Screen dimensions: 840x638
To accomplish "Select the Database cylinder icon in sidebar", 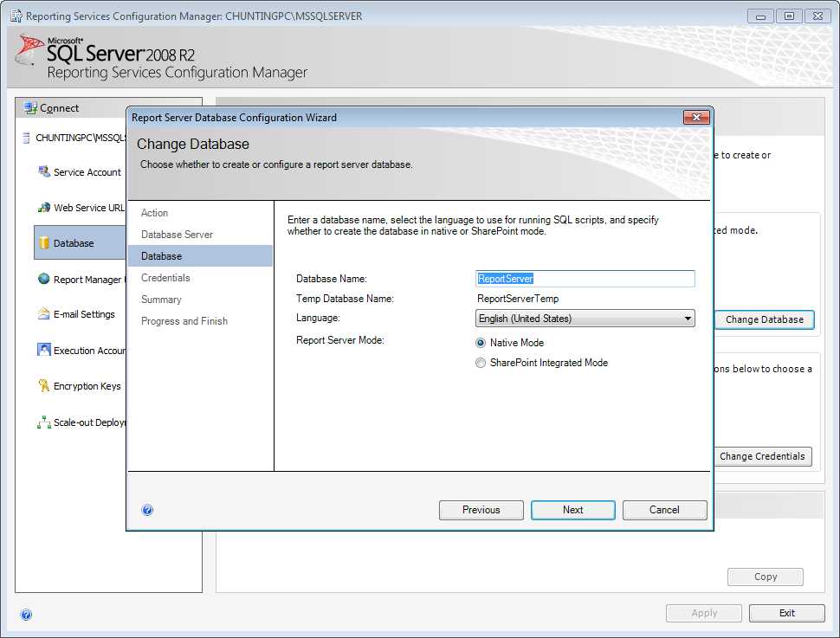I will 44,242.
